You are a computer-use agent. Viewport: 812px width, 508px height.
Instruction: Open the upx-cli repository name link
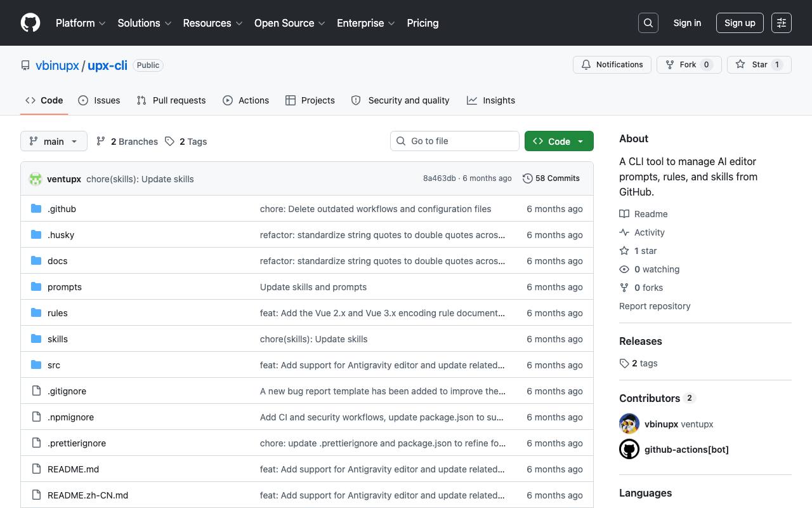tap(107, 65)
